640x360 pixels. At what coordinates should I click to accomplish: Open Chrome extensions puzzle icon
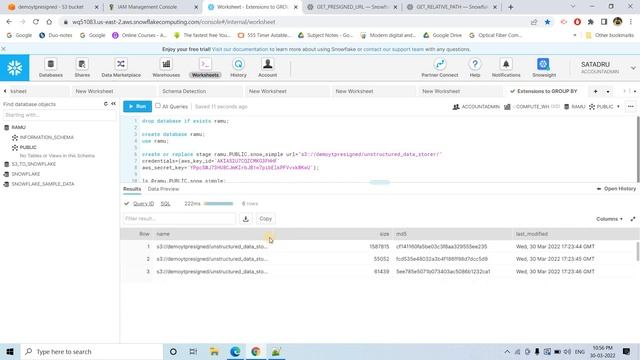click(591, 22)
